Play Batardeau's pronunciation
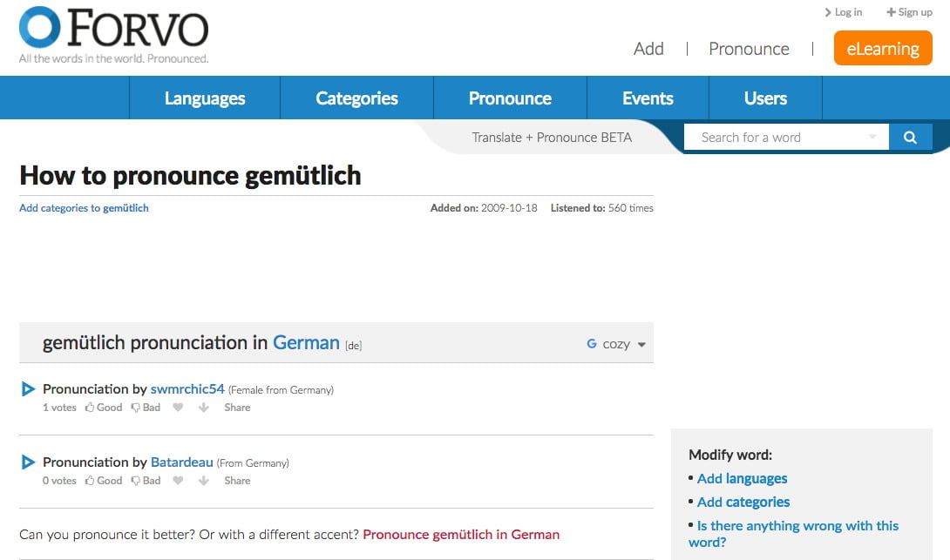 coord(28,462)
